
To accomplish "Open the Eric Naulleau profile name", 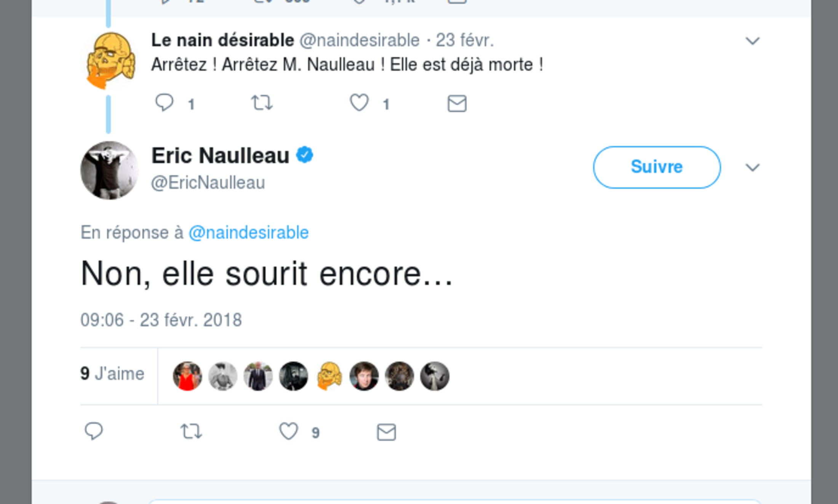I will point(220,156).
